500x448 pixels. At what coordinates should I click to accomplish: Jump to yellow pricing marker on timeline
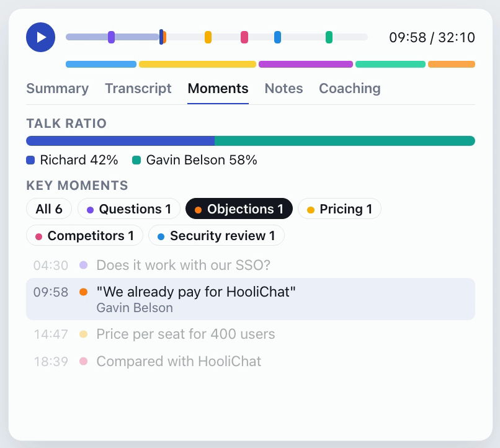[208, 37]
